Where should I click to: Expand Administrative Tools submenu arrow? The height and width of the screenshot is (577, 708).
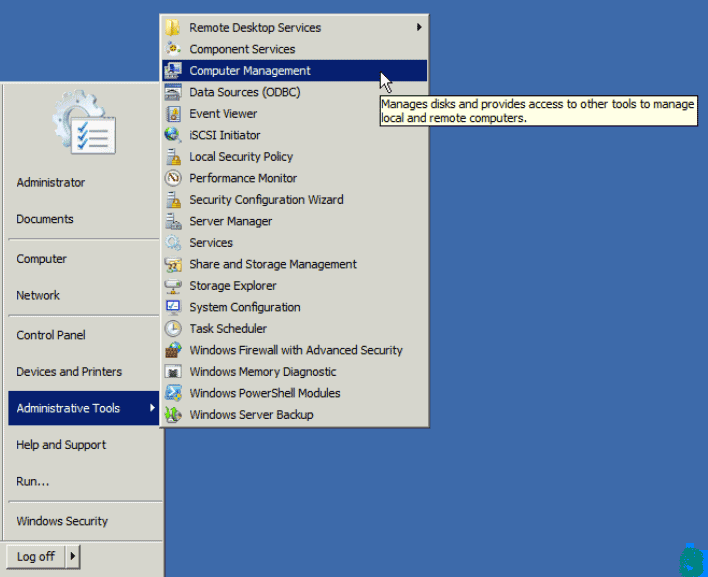(x=152, y=408)
